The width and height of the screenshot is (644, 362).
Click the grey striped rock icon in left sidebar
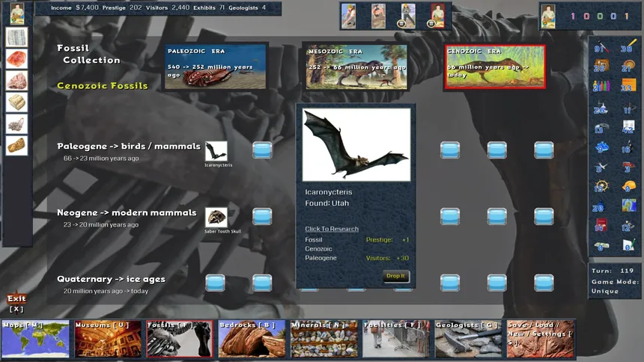coord(16,37)
